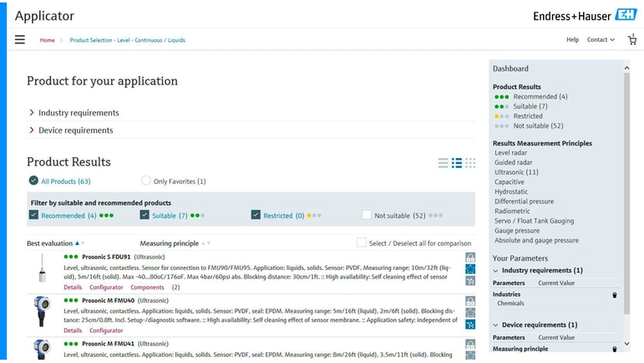The width and height of the screenshot is (644, 363).
Task: Collapse Industry requirements (1) in dashboard
Action: click(x=495, y=270)
